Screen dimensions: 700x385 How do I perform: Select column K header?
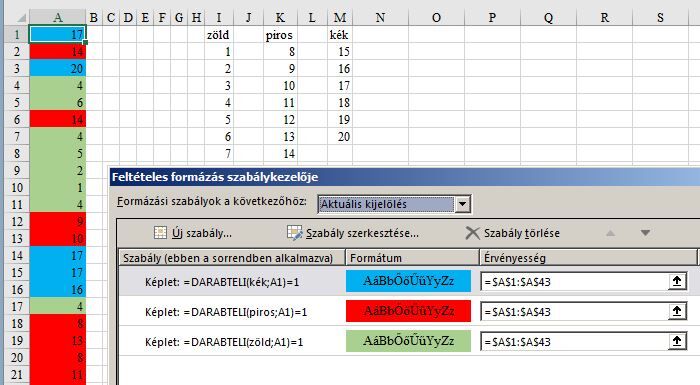pyautogui.click(x=280, y=17)
